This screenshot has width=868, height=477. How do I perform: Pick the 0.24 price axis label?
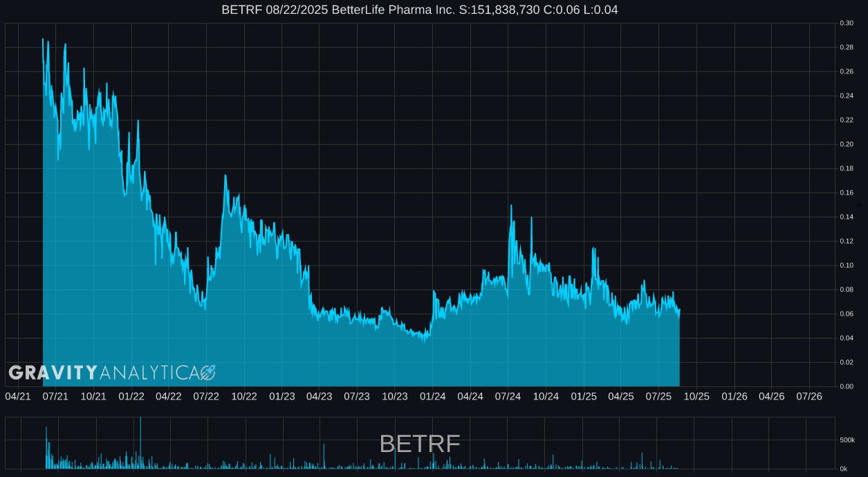coord(847,96)
